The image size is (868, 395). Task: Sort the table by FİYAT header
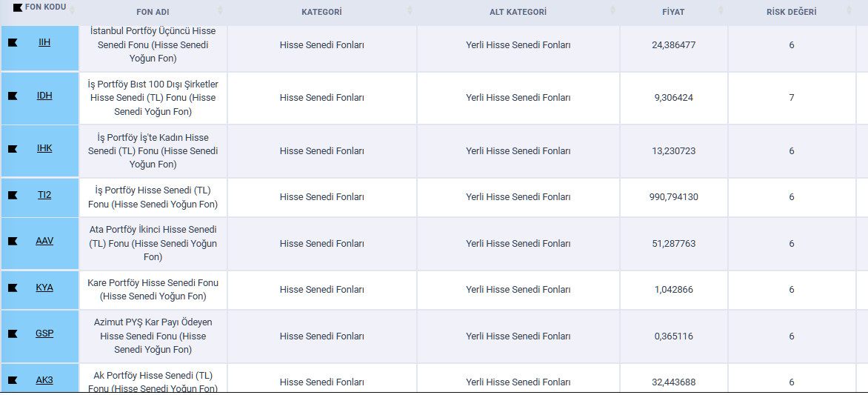click(721, 11)
